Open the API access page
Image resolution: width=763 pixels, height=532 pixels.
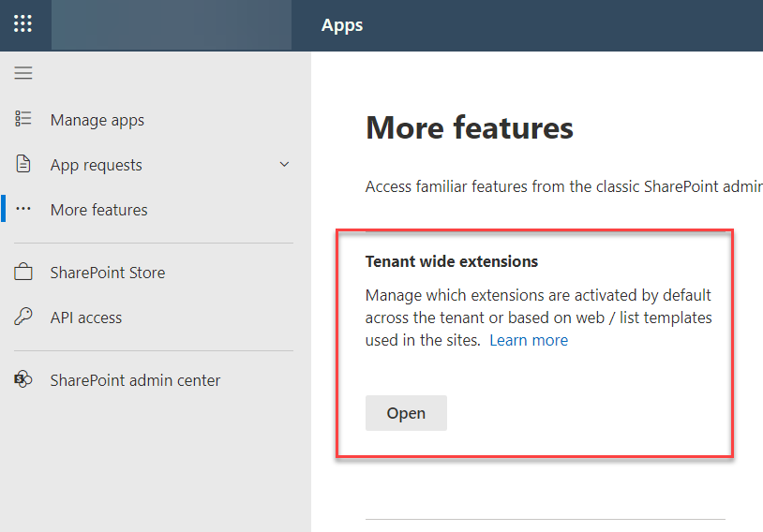click(x=86, y=318)
